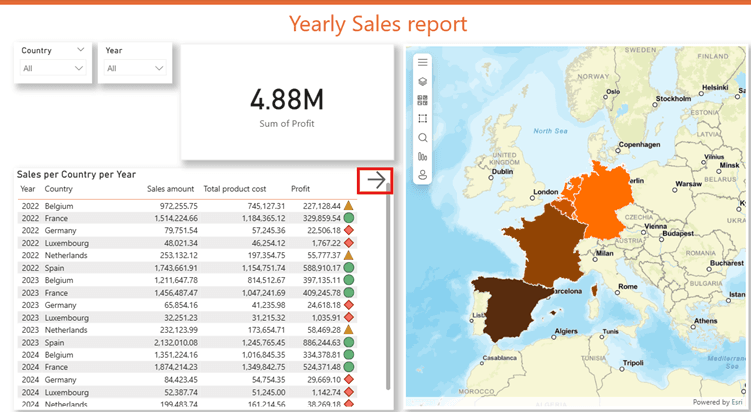751x412 pixels.
Task: Click red diamond icon in 2022 Luxembourg row
Action: pyautogui.click(x=349, y=243)
